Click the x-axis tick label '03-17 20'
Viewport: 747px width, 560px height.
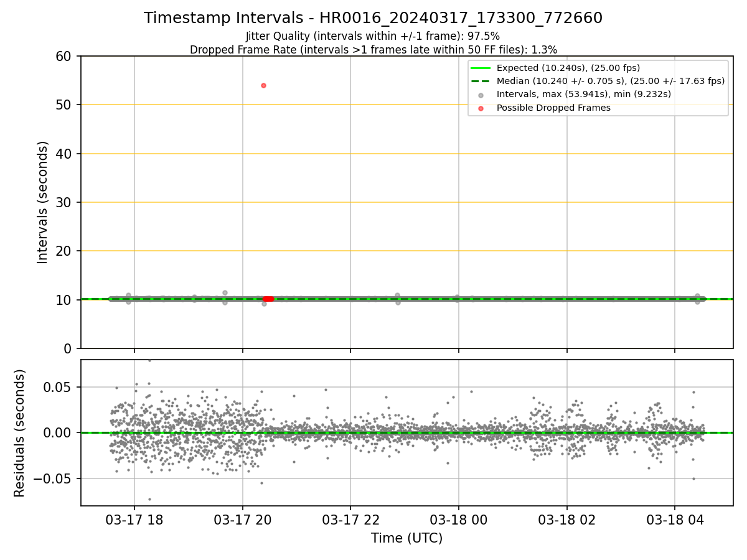click(243, 520)
